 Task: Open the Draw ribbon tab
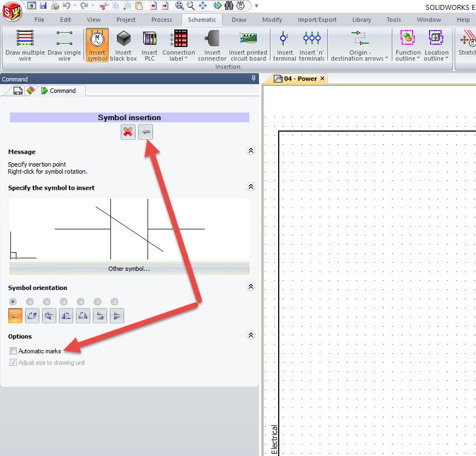239,20
